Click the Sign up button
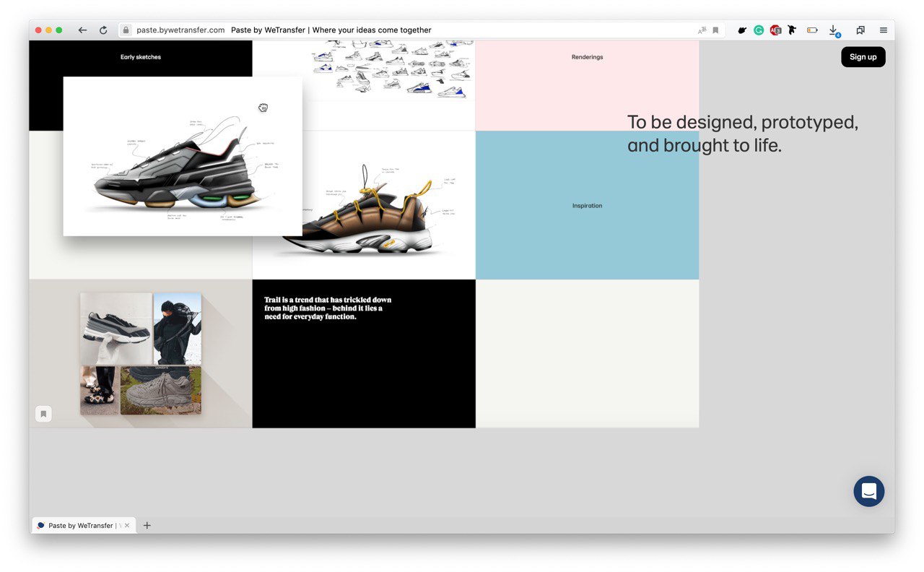 point(863,57)
